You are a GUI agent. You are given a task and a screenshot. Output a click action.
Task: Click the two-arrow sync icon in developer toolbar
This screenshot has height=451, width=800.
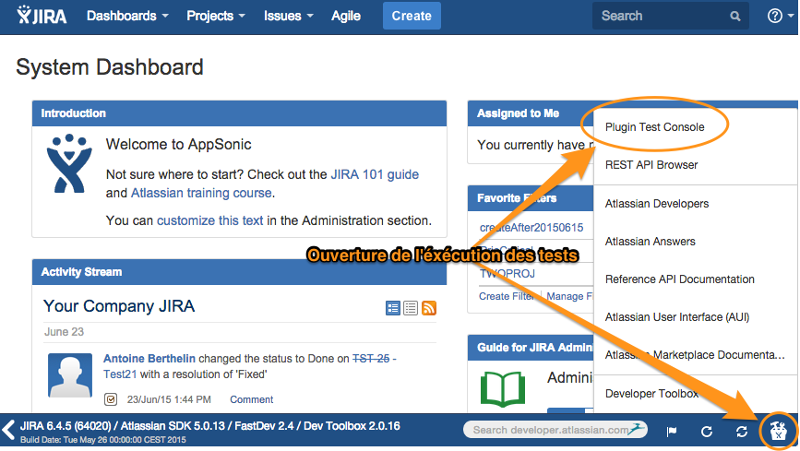[x=742, y=432]
